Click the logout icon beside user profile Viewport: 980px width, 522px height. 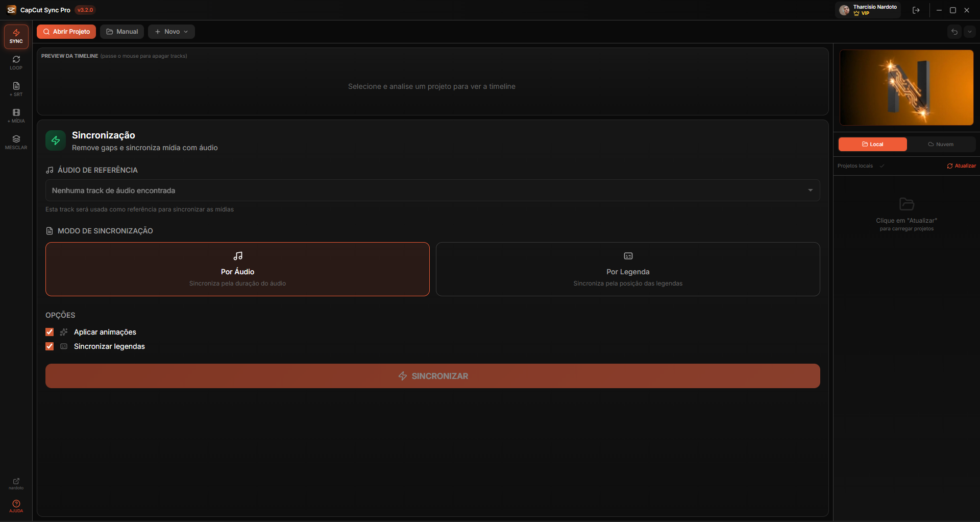click(x=916, y=10)
